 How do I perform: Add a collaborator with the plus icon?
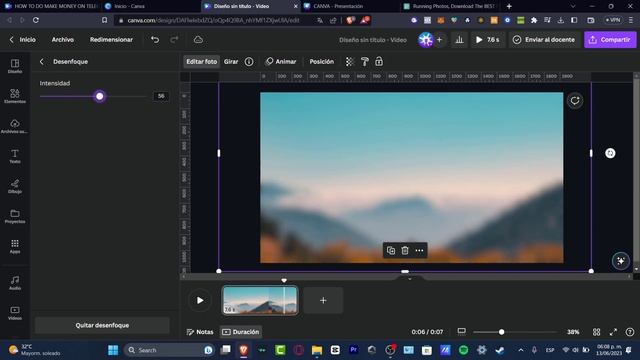(439, 40)
